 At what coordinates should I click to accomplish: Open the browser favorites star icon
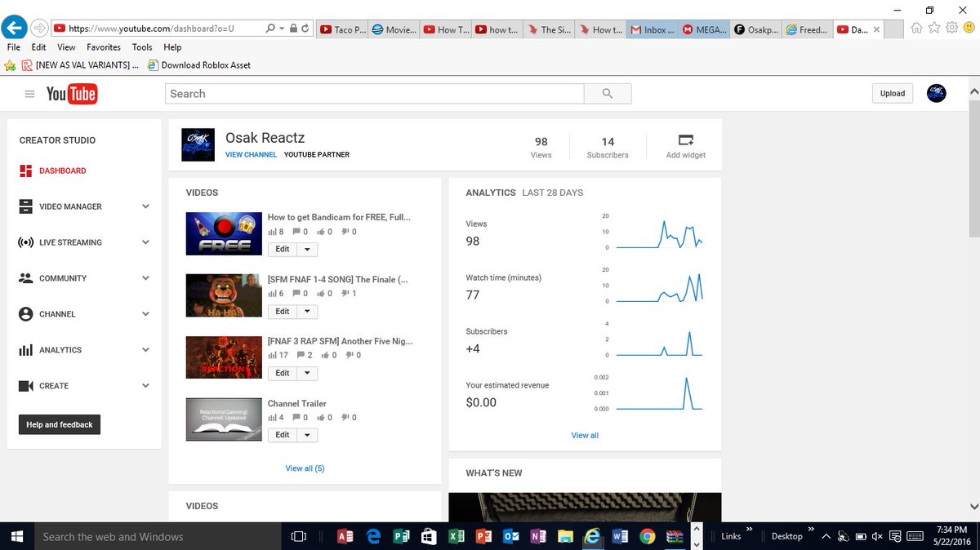(934, 28)
